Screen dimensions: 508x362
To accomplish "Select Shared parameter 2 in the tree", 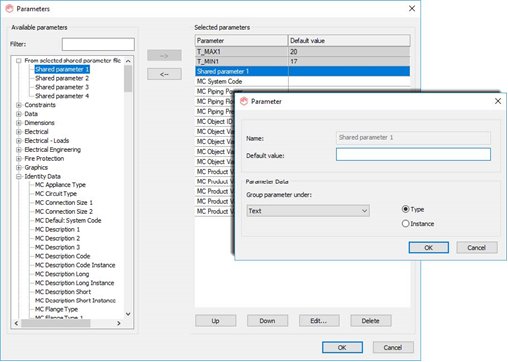I will pos(62,78).
